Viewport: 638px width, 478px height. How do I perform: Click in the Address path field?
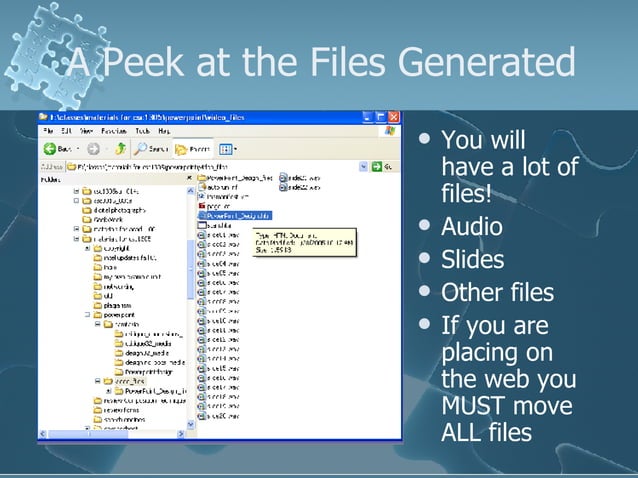212,166
